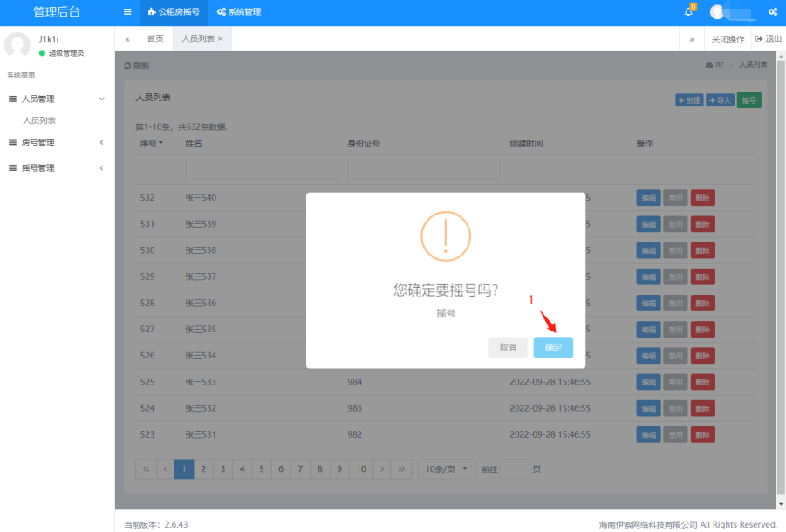Cancel the dialog with 取消 button
786x532 pixels.
tap(508, 347)
